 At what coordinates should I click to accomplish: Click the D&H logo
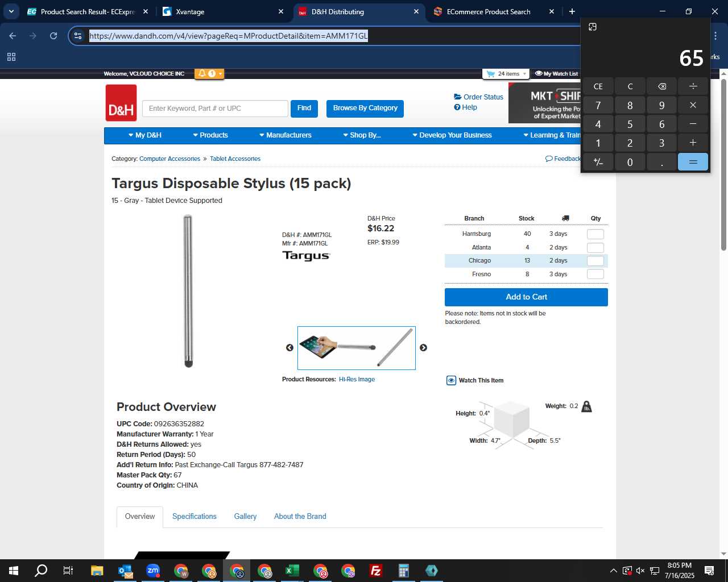pos(121,103)
